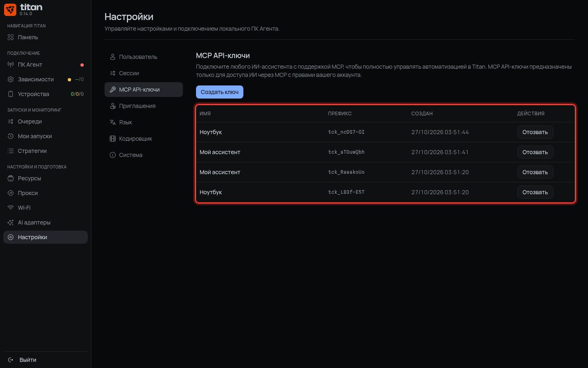Viewport: 588px width, 368px height.
Task: Click the СОЗДАН column header
Action: coord(422,114)
